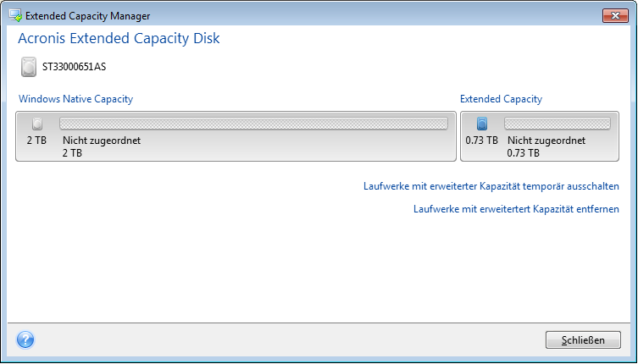Click the ST33000651AS hard disk icon
The height and width of the screenshot is (364, 638).
click(29, 67)
